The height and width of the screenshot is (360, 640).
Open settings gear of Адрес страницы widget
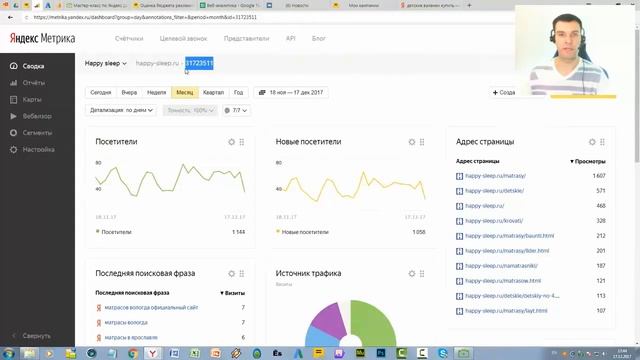pyautogui.click(x=592, y=142)
